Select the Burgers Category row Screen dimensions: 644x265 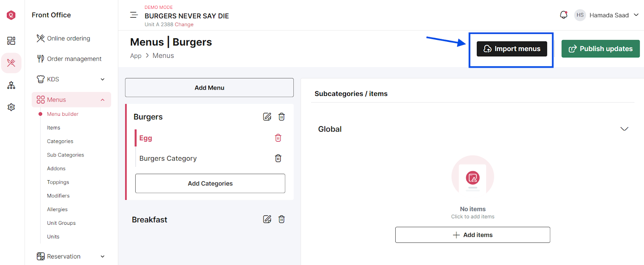210,158
